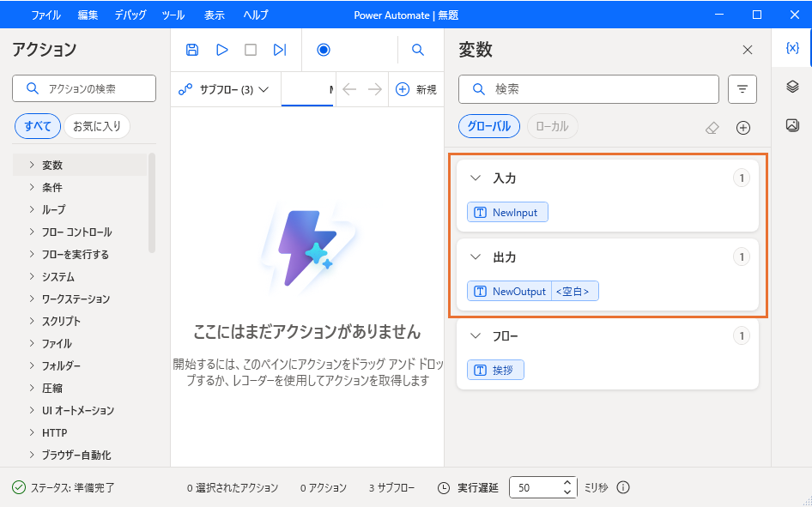Open the サブフロー dropdown
Screen dimensions: 812x507
tap(224, 89)
